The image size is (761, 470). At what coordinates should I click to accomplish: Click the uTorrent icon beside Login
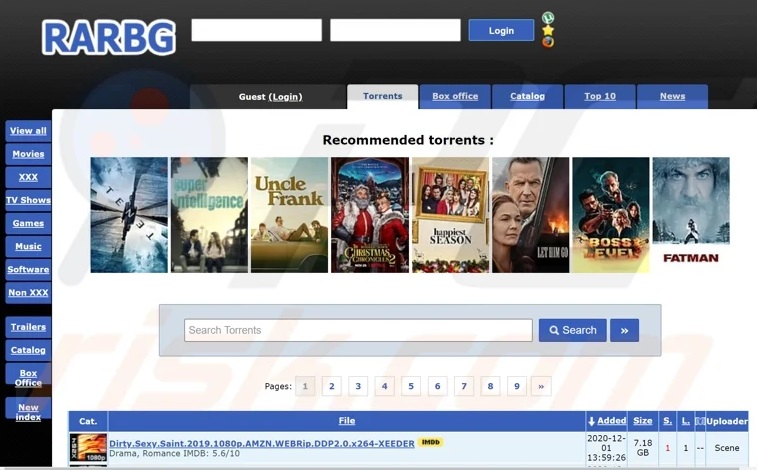pyautogui.click(x=548, y=18)
